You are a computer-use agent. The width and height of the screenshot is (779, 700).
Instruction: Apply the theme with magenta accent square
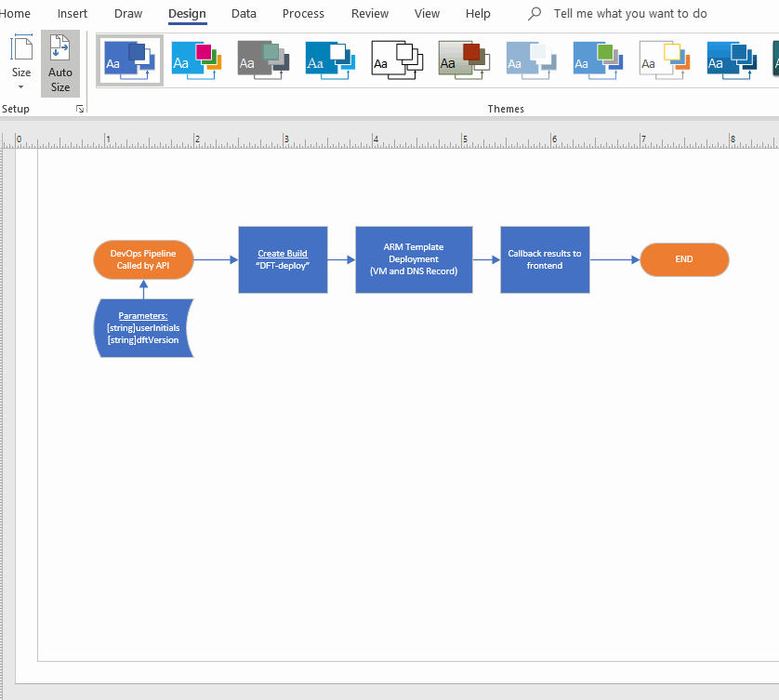pos(196,59)
